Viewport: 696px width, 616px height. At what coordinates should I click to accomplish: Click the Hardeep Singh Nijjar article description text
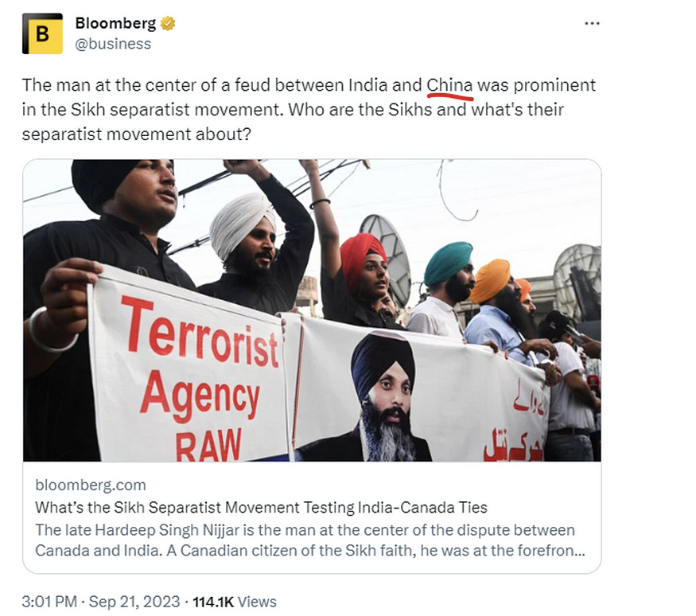(310, 540)
